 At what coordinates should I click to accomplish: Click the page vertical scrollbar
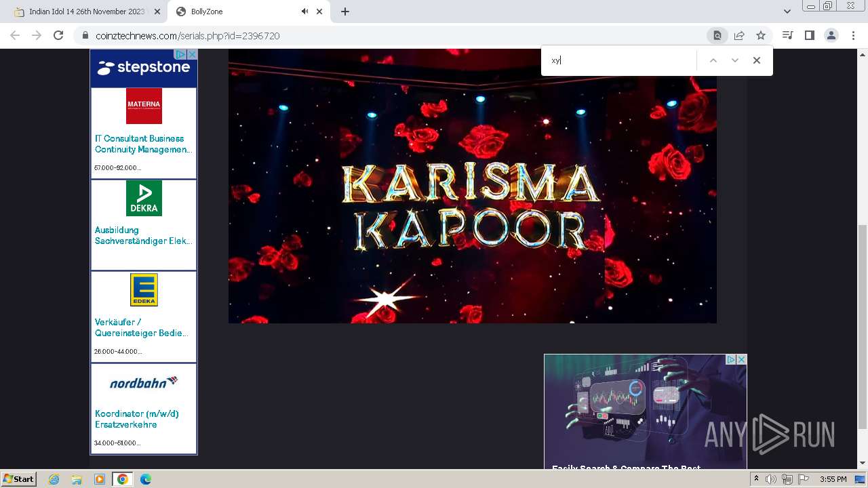pos(863,327)
